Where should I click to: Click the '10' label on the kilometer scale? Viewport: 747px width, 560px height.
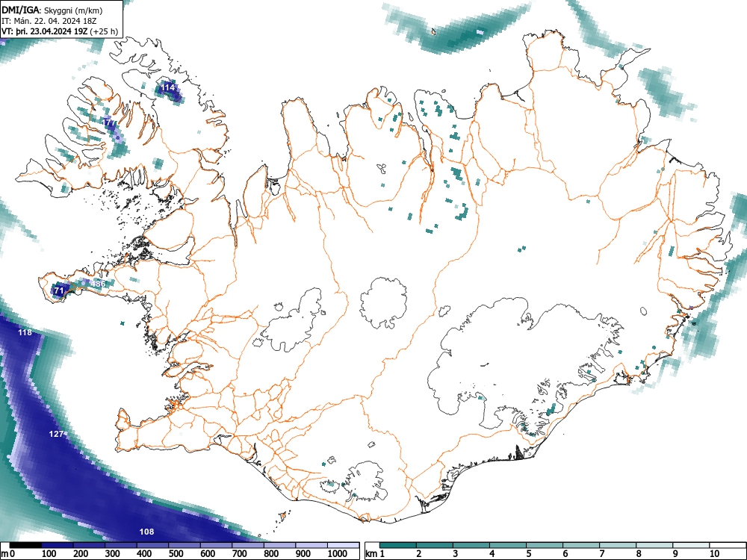[714, 553]
